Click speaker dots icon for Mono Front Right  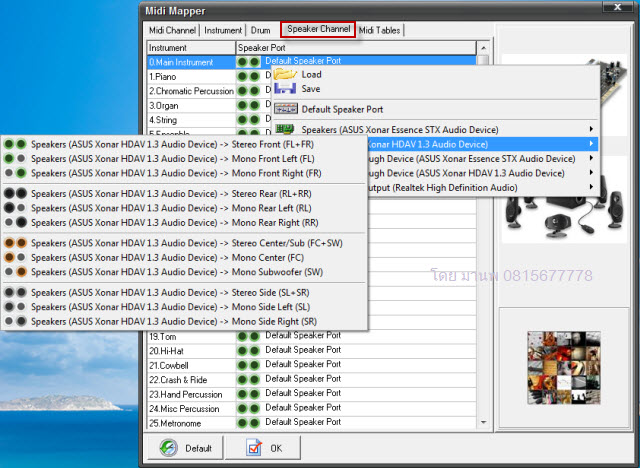coord(15,173)
